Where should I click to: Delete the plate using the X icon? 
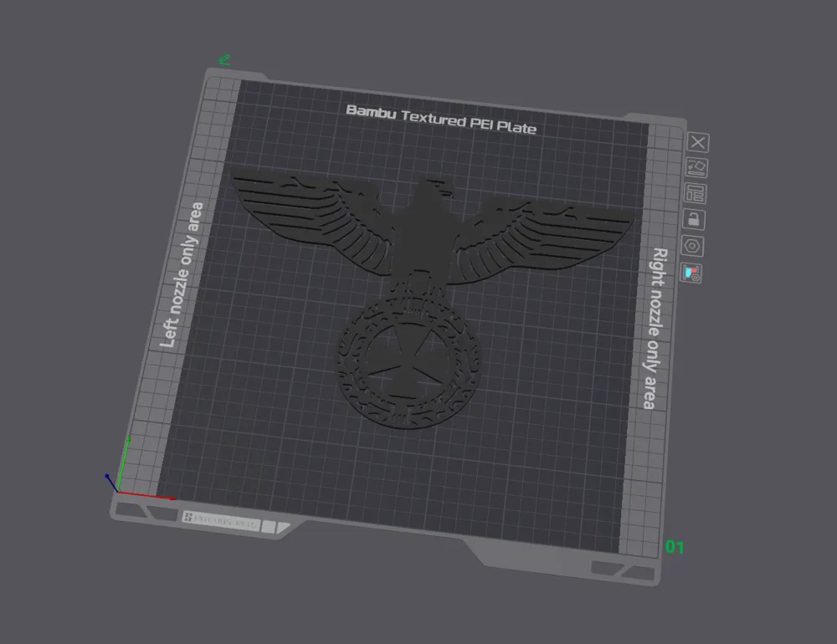pos(696,141)
